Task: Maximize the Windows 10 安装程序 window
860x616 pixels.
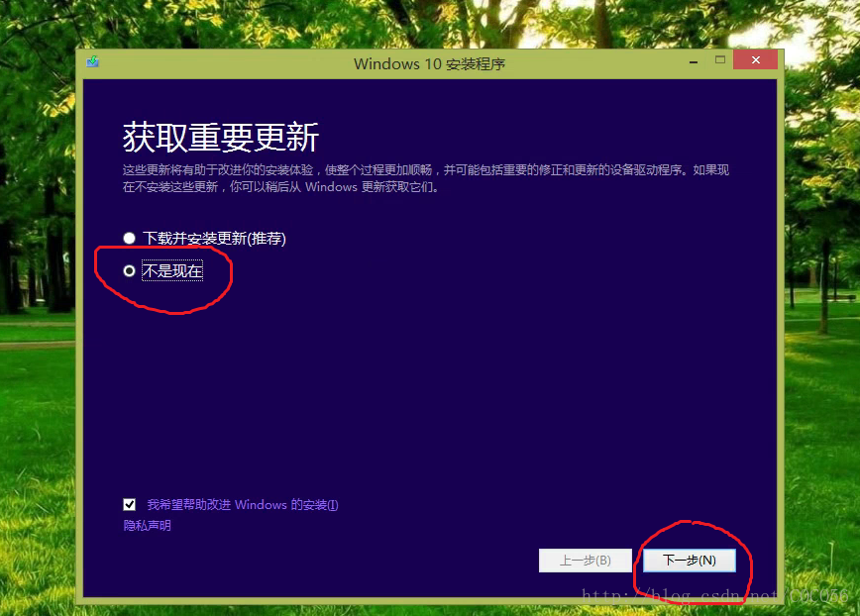Action: pos(720,60)
